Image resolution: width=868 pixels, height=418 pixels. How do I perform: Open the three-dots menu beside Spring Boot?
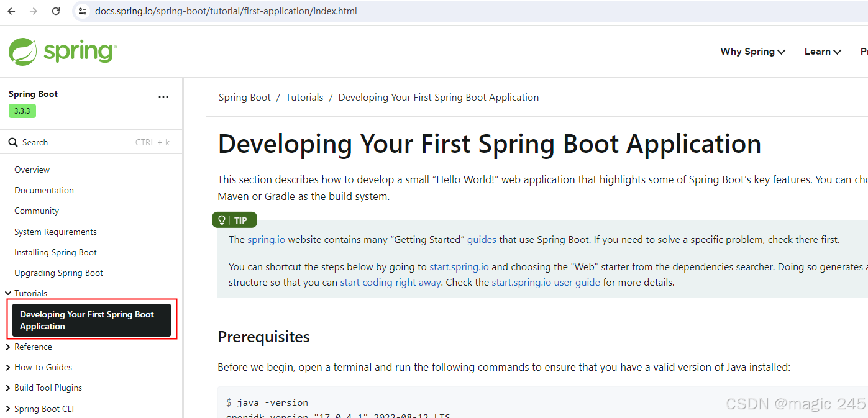coord(163,97)
